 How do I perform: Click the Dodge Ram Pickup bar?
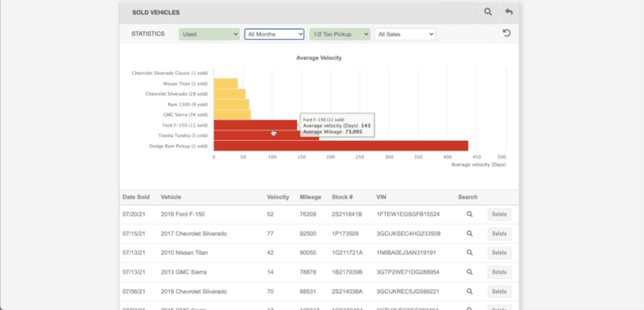[x=341, y=146]
